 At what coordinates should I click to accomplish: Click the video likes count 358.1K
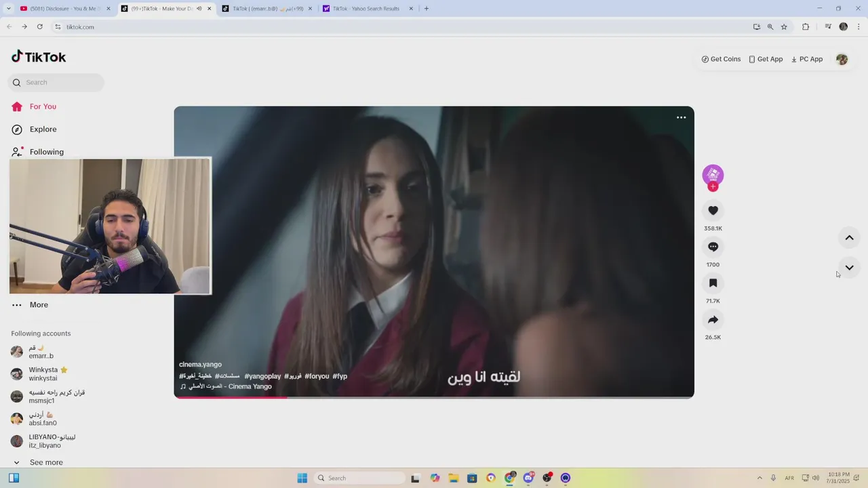click(x=713, y=228)
